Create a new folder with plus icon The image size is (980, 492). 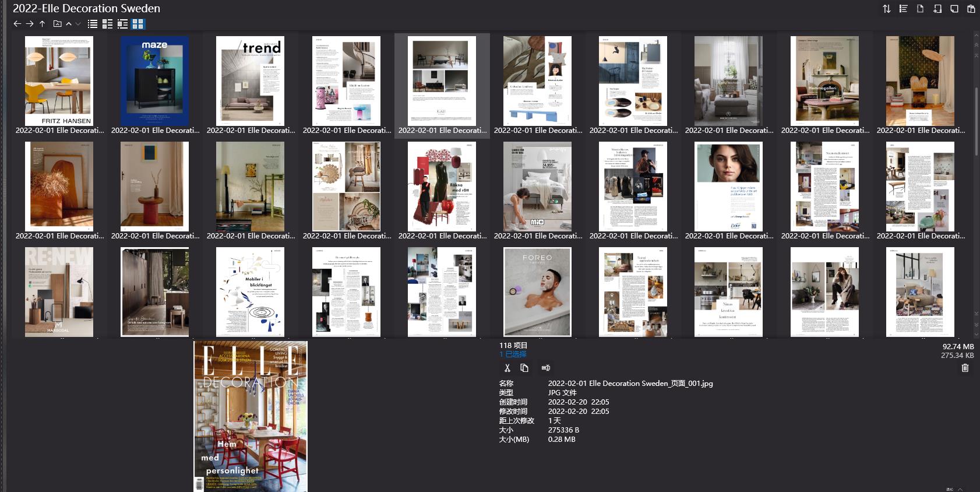pos(937,9)
